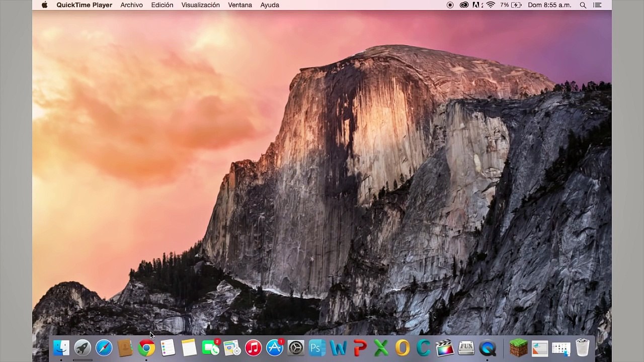
Task: Open the Contacts address book in Dock
Action: (125, 348)
